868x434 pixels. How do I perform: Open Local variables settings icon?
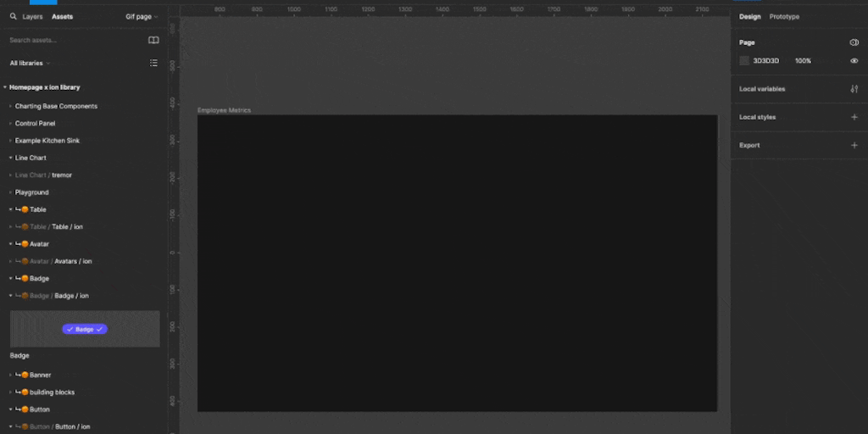[x=854, y=89]
